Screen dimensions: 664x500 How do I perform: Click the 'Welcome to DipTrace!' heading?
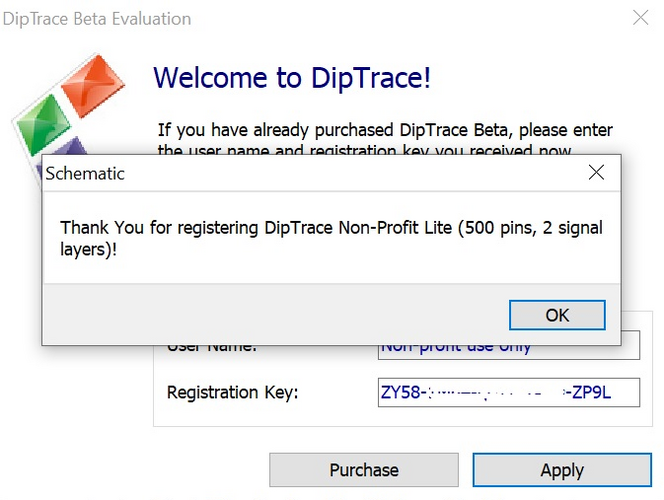click(292, 78)
